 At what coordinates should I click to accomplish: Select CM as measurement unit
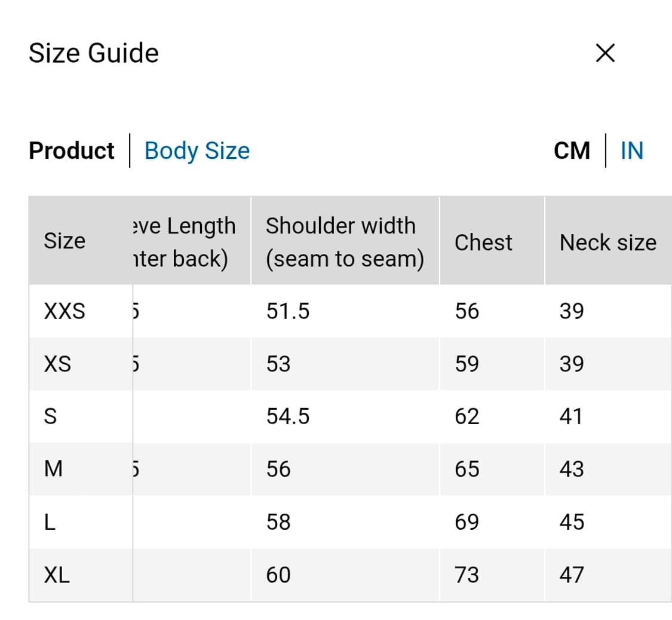[x=572, y=151]
